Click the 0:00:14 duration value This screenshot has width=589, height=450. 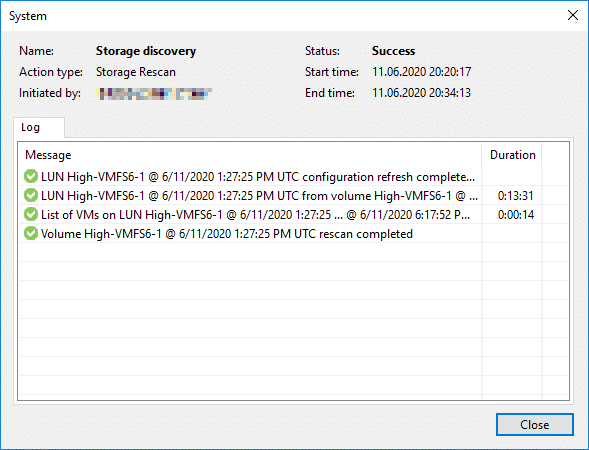point(515,215)
